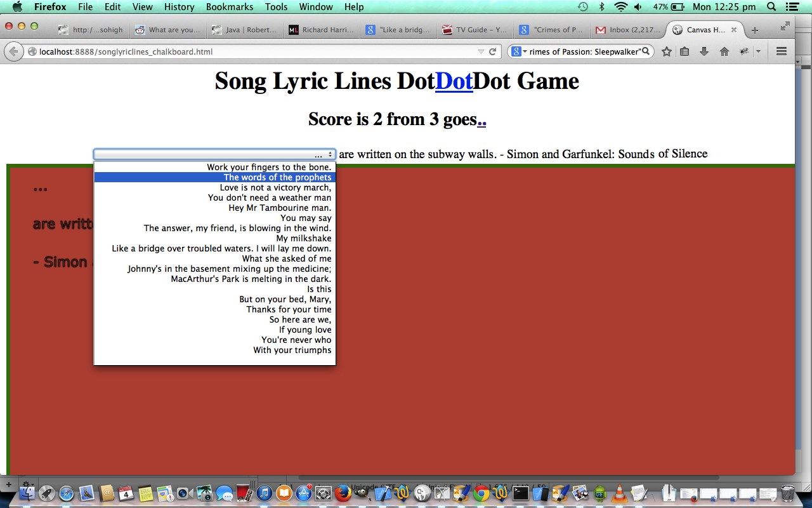Open the Google search engine dropdown
This screenshot has width=812, height=508.
[x=520, y=51]
